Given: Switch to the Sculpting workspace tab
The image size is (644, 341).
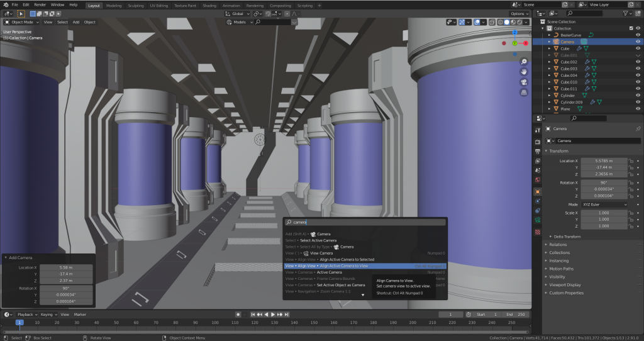Looking at the screenshot, I should coord(135,5).
